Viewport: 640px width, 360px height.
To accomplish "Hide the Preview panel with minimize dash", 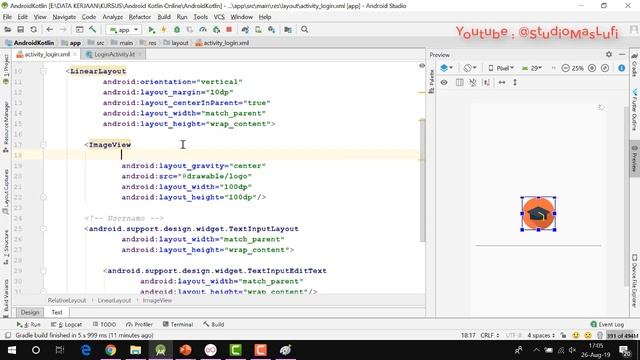I will point(622,54).
